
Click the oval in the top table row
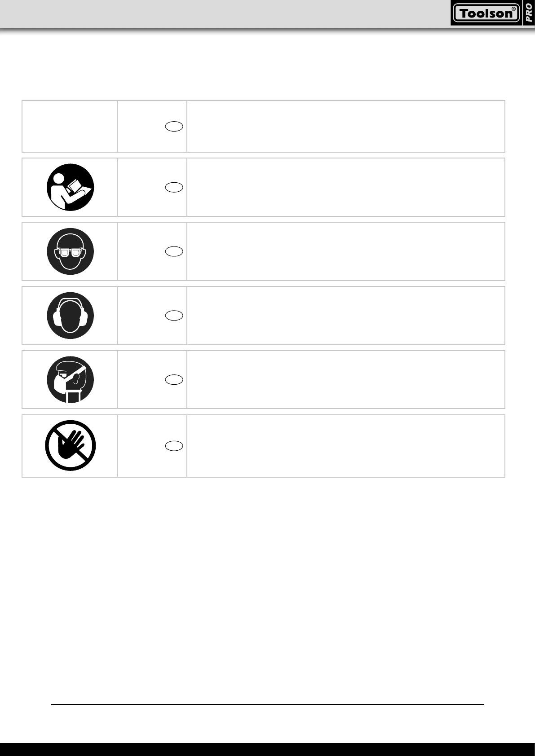point(174,127)
